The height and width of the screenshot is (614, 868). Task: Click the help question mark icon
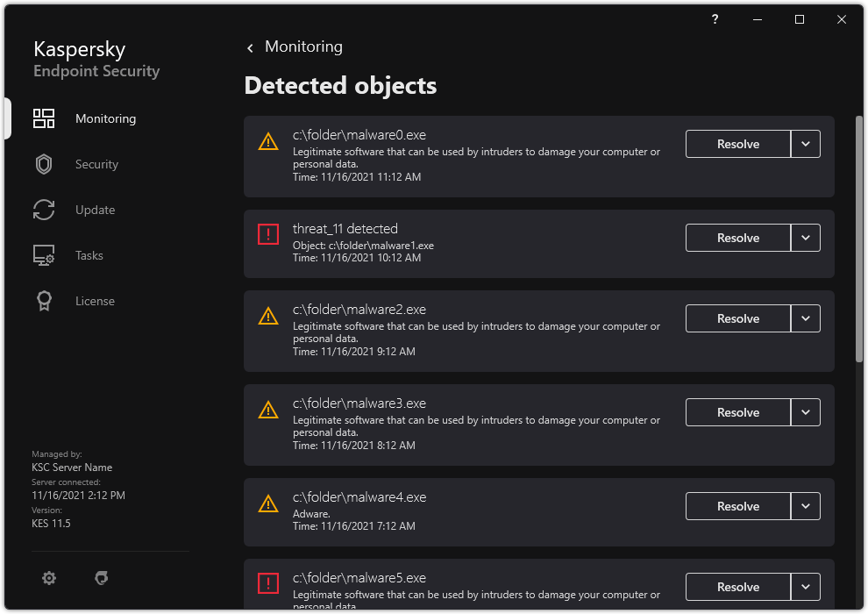pyautogui.click(x=714, y=19)
